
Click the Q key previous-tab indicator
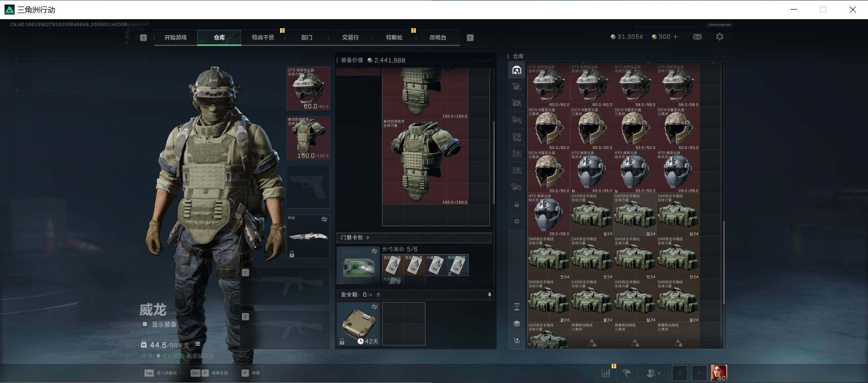143,37
